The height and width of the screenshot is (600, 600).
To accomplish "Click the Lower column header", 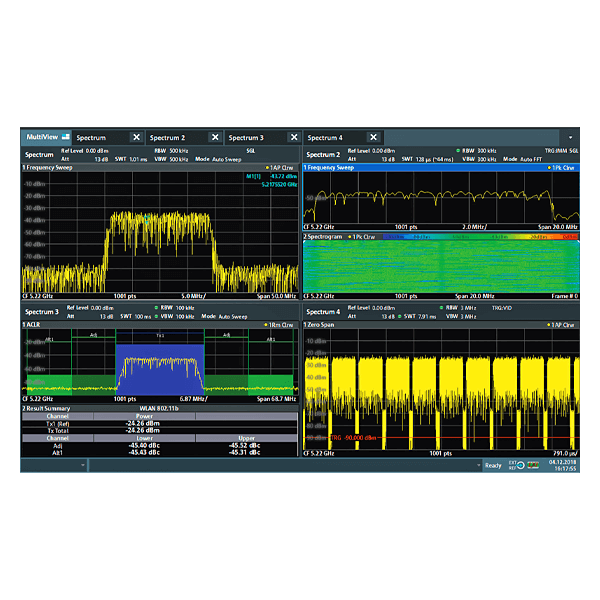I will [x=144, y=438].
